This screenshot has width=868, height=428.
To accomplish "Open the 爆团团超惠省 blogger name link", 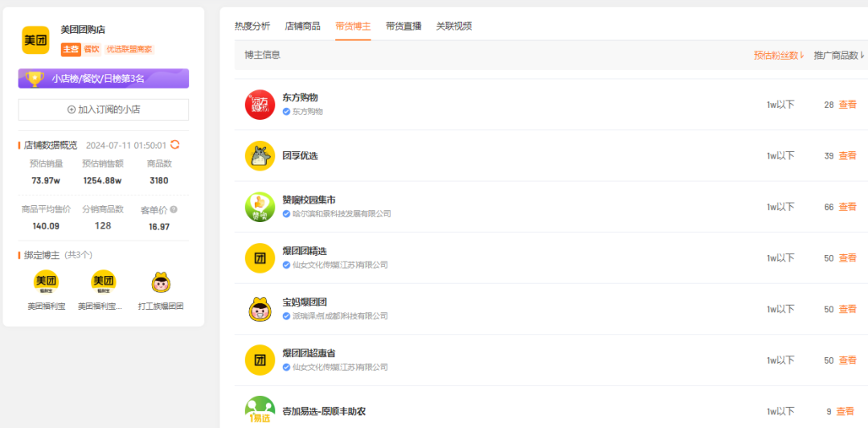I will (x=309, y=353).
